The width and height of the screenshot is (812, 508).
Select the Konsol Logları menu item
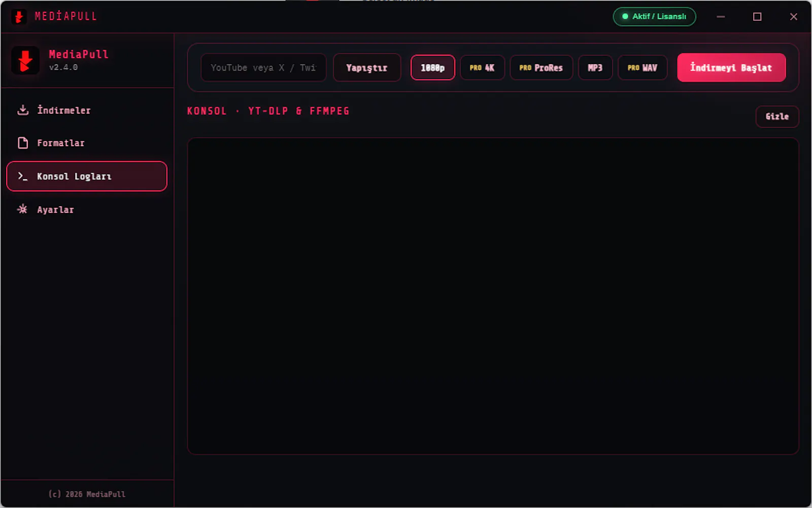pyautogui.click(x=87, y=176)
